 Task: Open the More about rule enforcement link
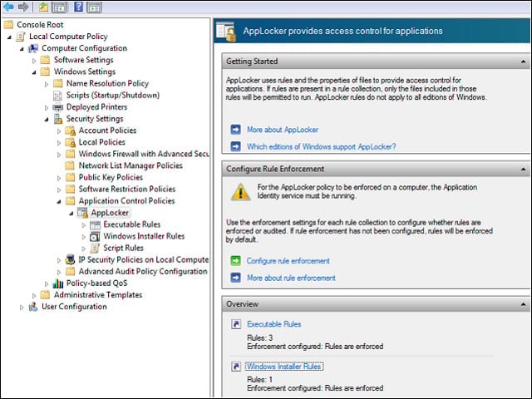click(x=291, y=278)
